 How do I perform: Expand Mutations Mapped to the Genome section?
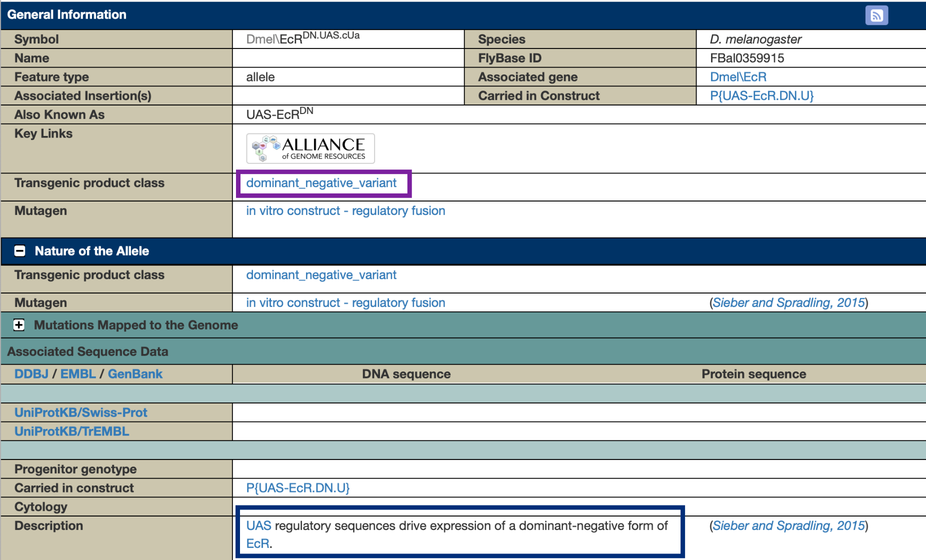pyautogui.click(x=19, y=325)
